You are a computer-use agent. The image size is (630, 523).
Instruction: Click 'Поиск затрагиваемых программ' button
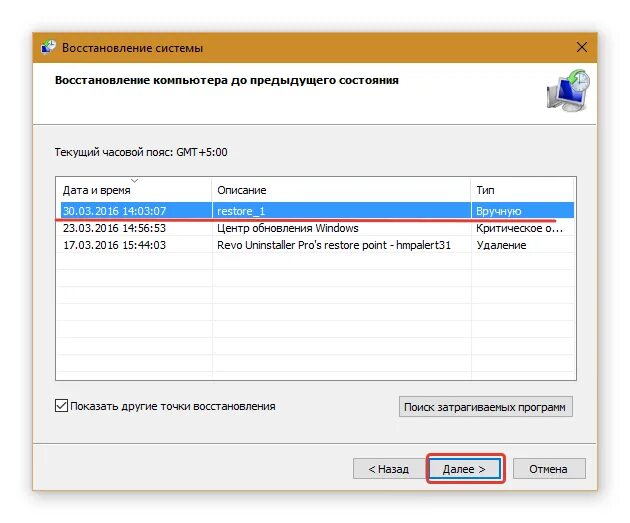485,407
